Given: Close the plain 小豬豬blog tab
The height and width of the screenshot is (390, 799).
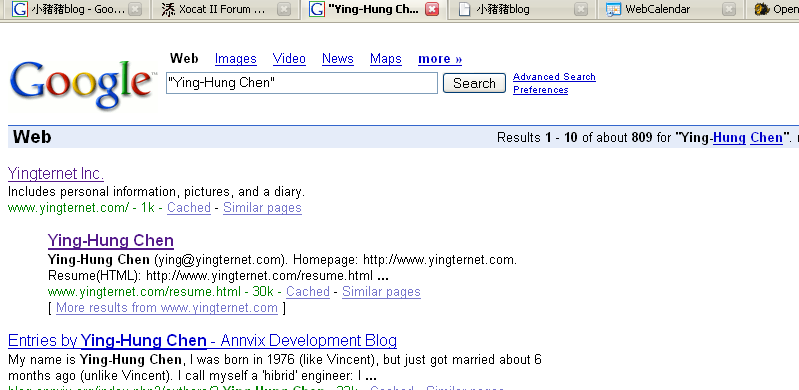Looking at the screenshot, I should [x=581, y=9].
